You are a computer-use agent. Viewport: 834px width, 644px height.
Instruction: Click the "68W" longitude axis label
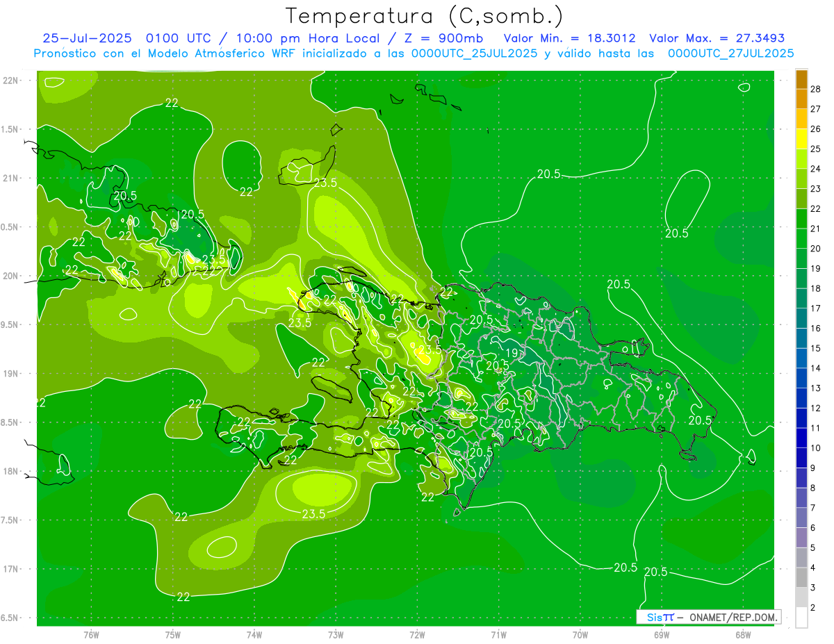click(x=743, y=635)
